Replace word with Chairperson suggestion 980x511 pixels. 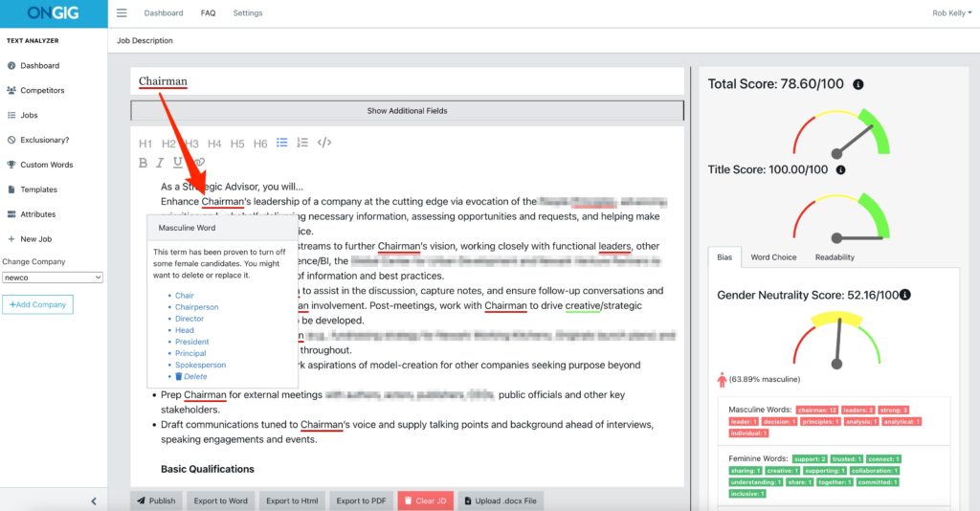pyautogui.click(x=197, y=307)
